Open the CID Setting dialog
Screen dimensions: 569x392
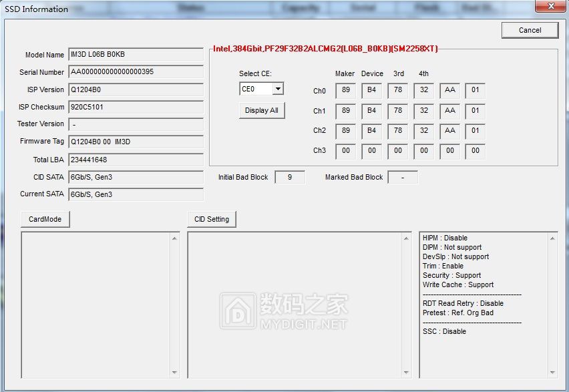(x=212, y=218)
